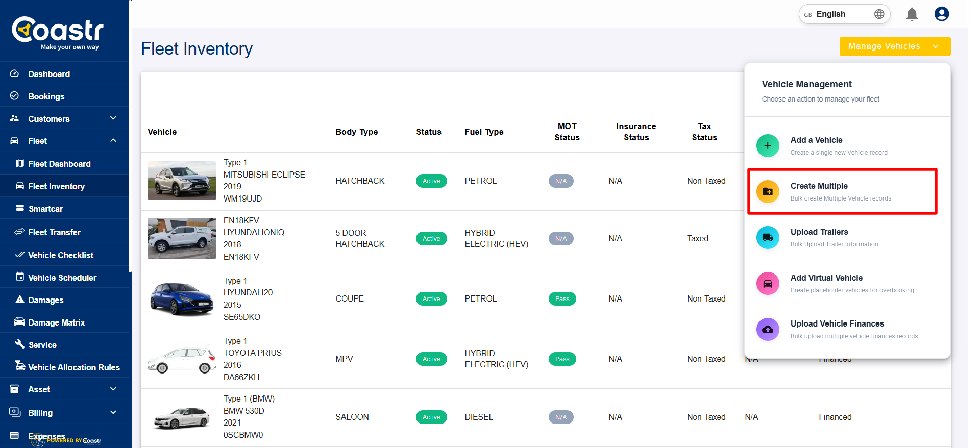Click the Toyota Prius vehicle thumbnail

tap(182, 359)
